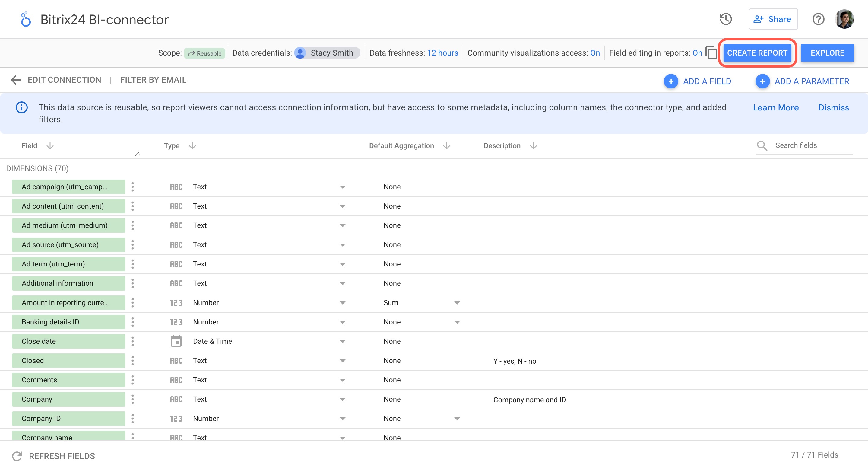The width and height of the screenshot is (868, 472).
Task: Open the type dropdown for Amount in reporting currency
Action: (342, 303)
